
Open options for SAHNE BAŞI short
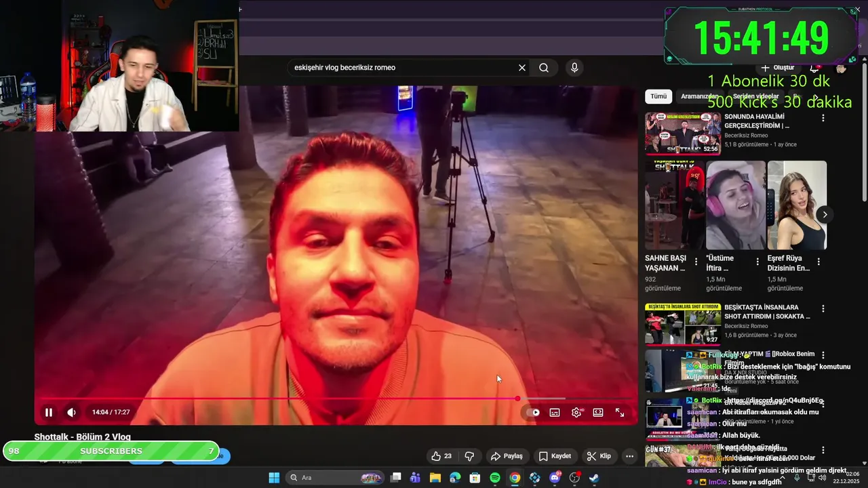click(696, 262)
